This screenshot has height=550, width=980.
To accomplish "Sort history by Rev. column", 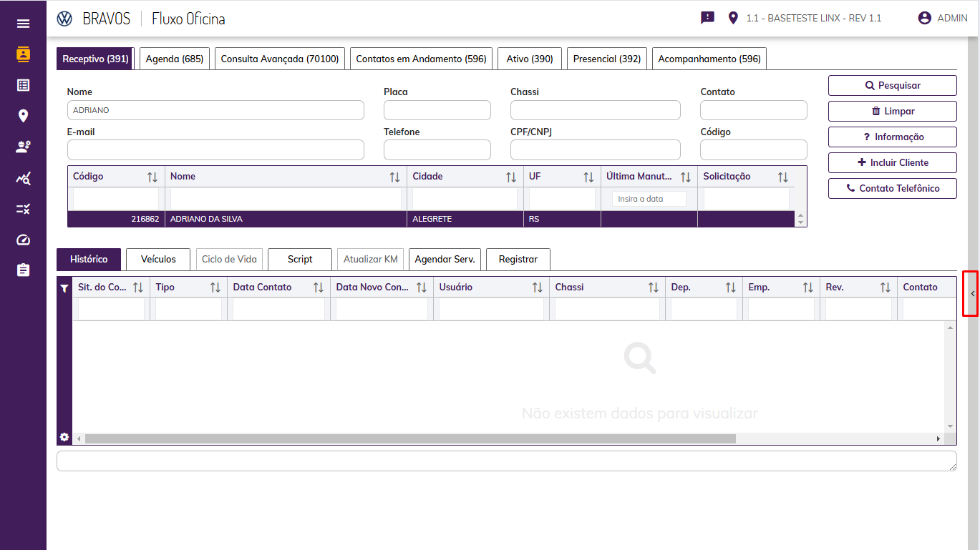I will click(x=885, y=288).
